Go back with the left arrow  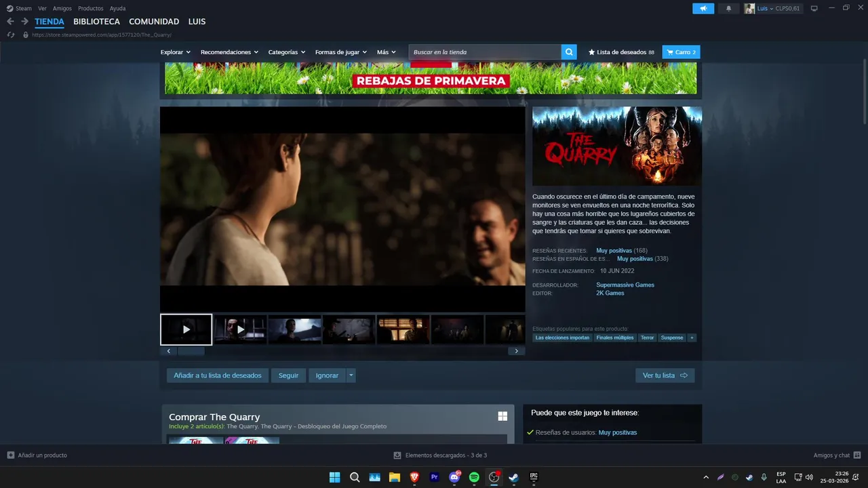pos(10,22)
